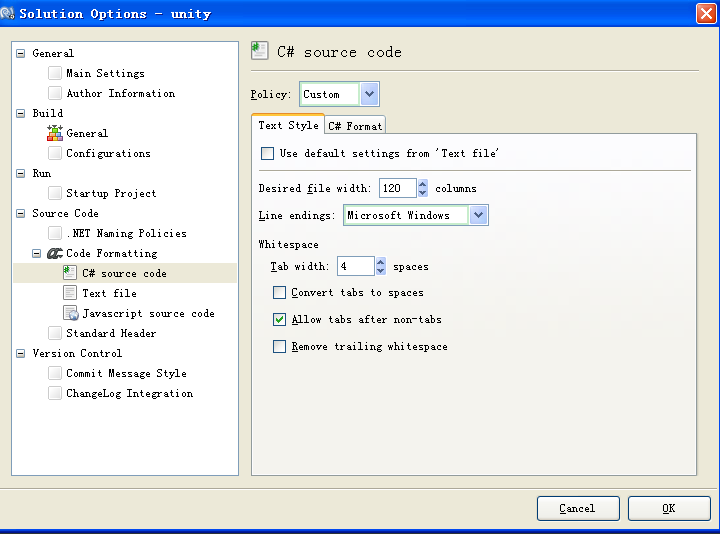Click the ChangeLog Integration icon
720x534 pixels.
coord(55,393)
